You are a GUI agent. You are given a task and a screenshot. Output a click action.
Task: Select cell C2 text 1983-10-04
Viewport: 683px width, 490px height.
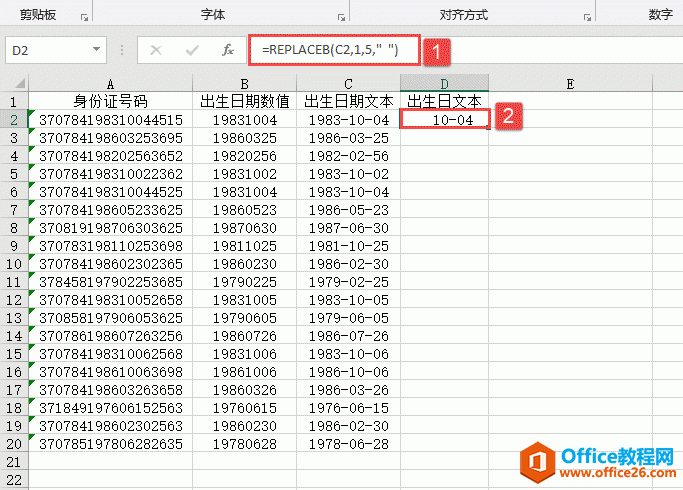[x=348, y=120]
